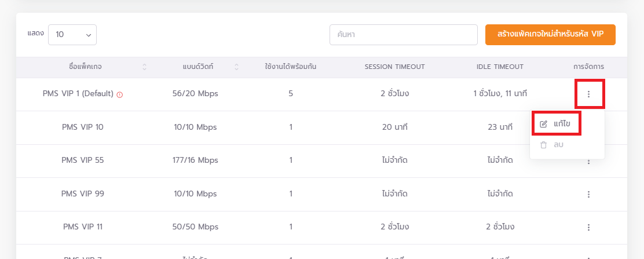
Task: Click the sort arrows on the แบนด์วิดท์ column
Action: (236, 67)
